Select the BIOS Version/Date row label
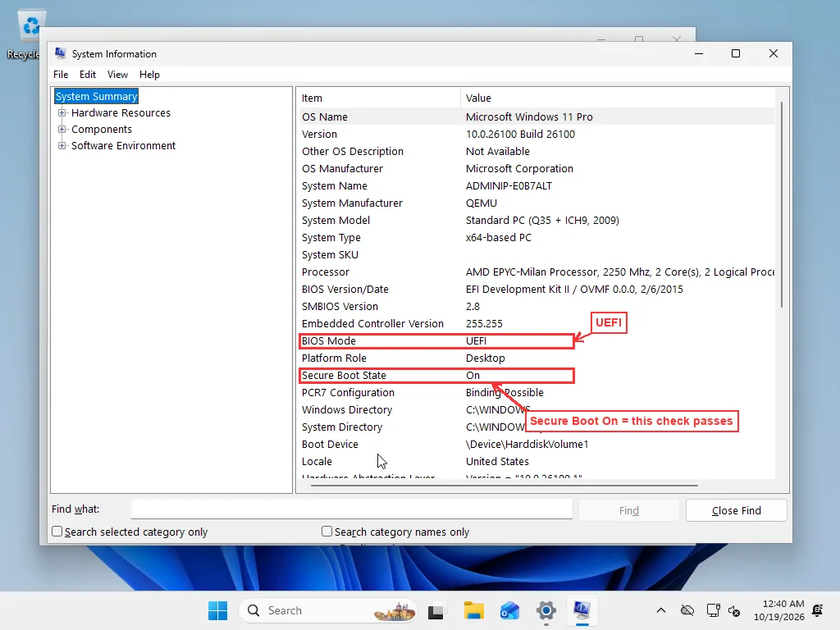This screenshot has width=840, height=630. 345,290
